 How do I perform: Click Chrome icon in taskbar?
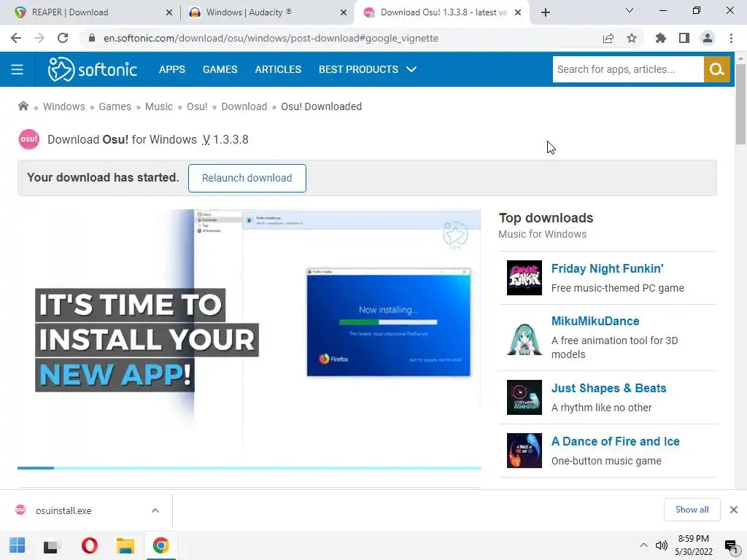pos(161,545)
